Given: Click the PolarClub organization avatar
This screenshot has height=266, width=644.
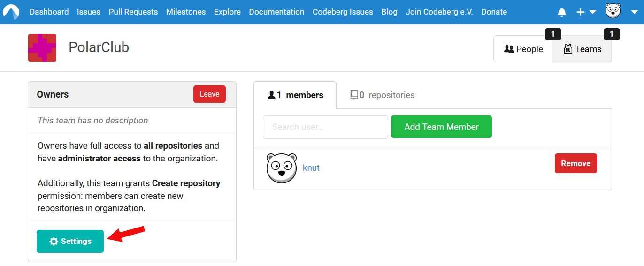Looking at the screenshot, I should click(x=42, y=48).
